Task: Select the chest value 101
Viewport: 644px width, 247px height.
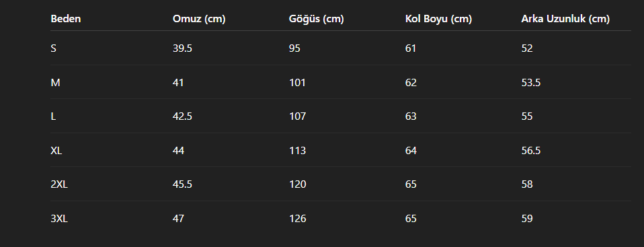Action: point(297,83)
